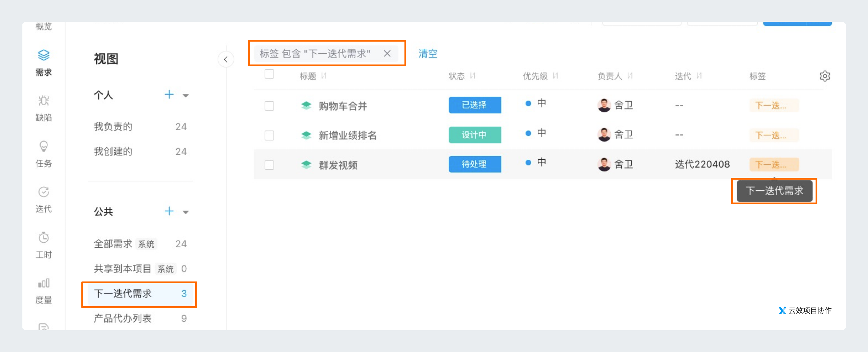Viewport: 868px width, 352px height.
Task: Add a new personal view with plus
Action: tap(169, 94)
